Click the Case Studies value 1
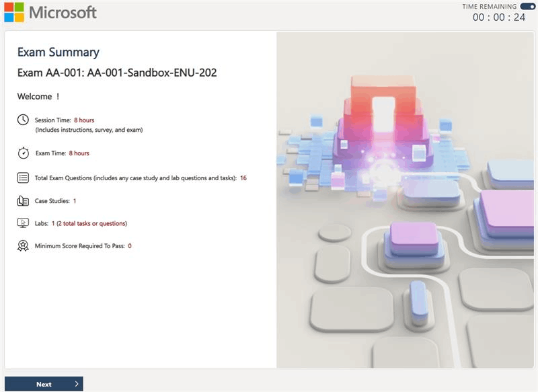 pos(75,201)
